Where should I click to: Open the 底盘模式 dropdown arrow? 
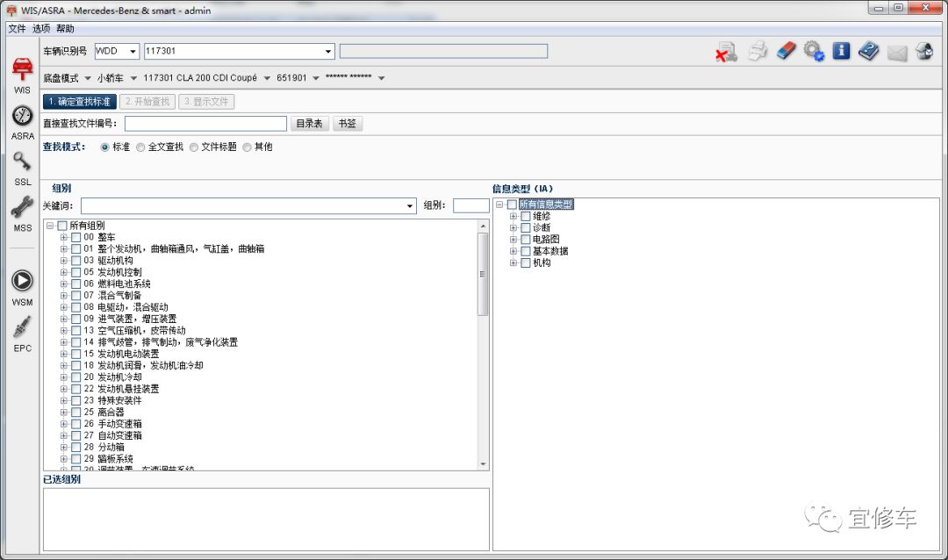[x=88, y=78]
